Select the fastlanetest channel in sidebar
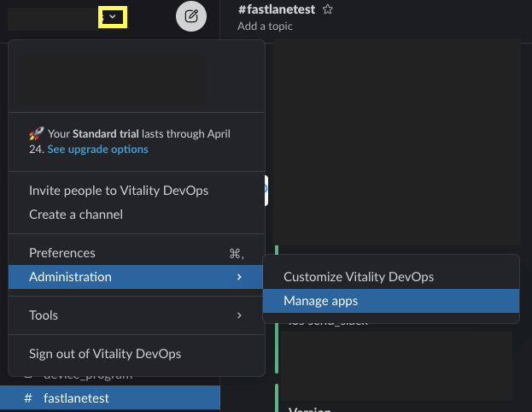Viewport: 532px width, 412px height. tap(110, 397)
